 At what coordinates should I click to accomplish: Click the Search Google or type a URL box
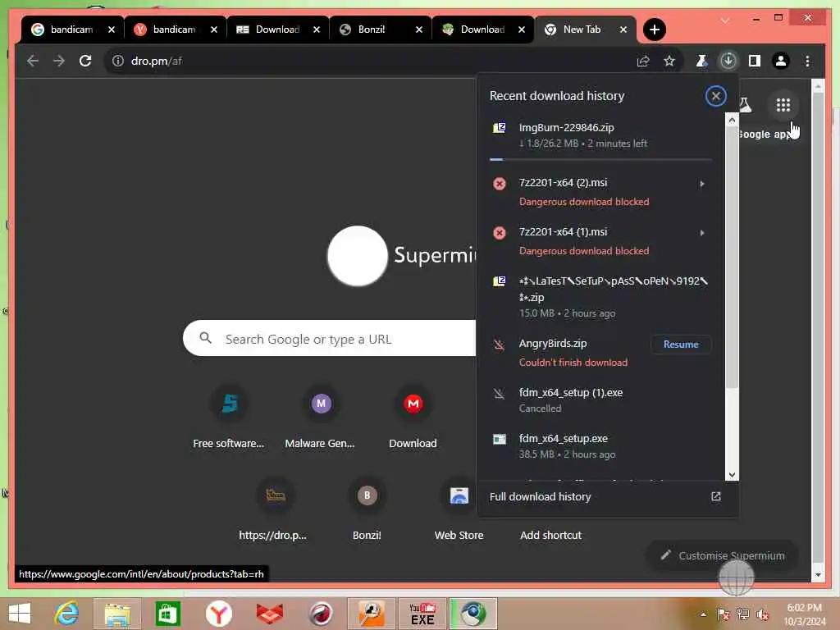329,339
